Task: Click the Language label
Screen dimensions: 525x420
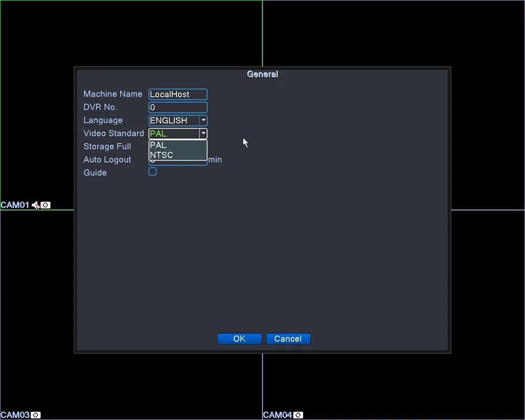Action: tap(103, 120)
